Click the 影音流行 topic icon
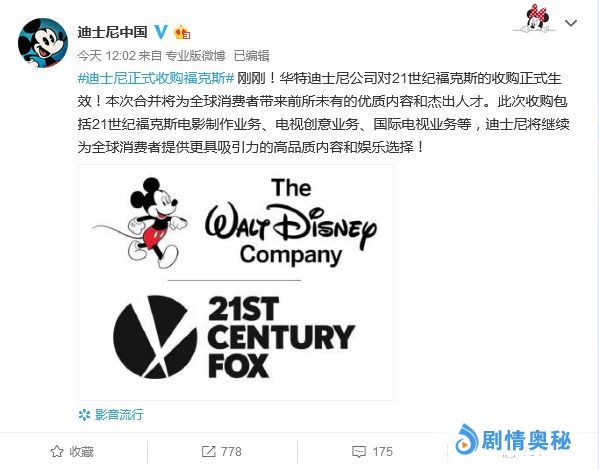This screenshot has height=470, width=599. 84,415
